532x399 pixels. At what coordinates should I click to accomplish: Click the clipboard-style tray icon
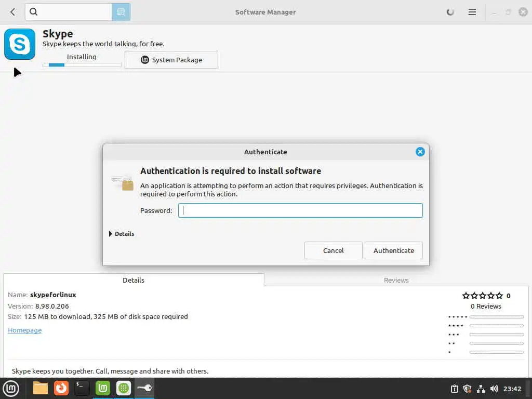click(454, 389)
